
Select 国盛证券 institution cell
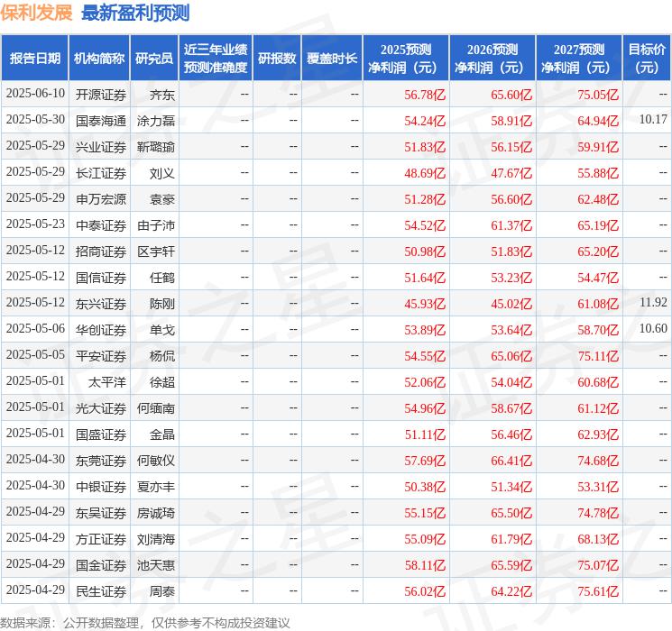pos(101,434)
